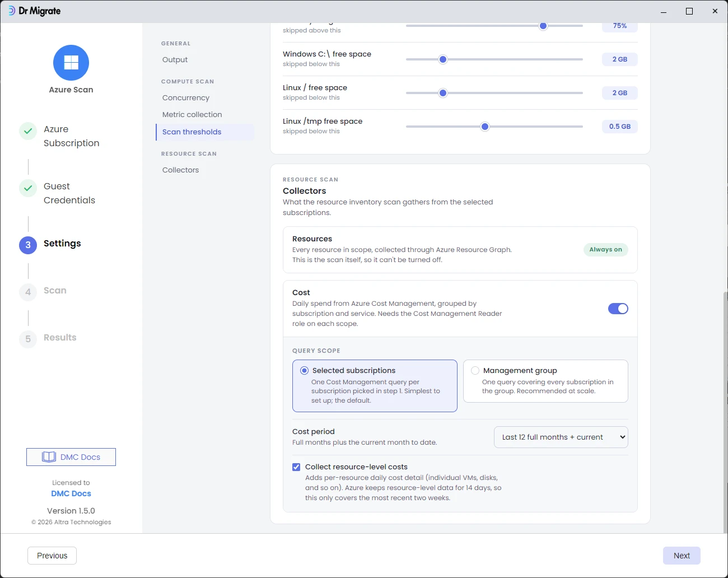This screenshot has width=728, height=578.
Task: Maximize the Dr Migrate window
Action: (689, 11)
